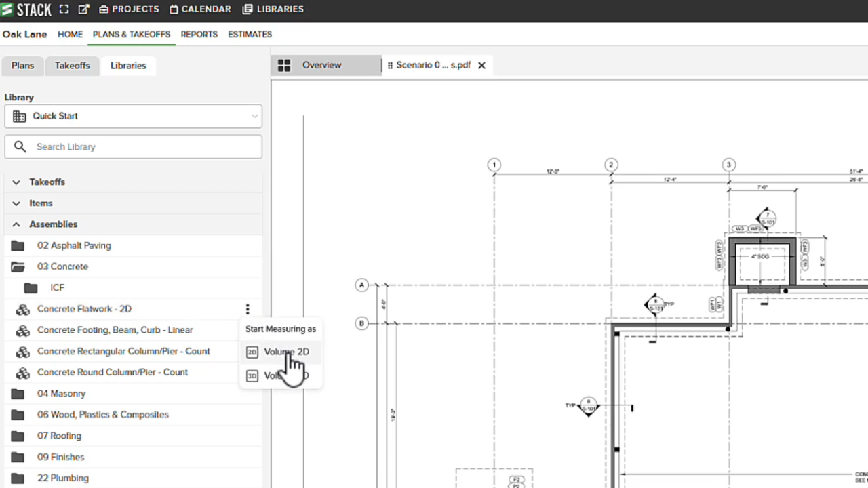This screenshot has height=488, width=868.
Task: Click the fullscreen expand icon next to STACK logo
Action: (64, 9)
